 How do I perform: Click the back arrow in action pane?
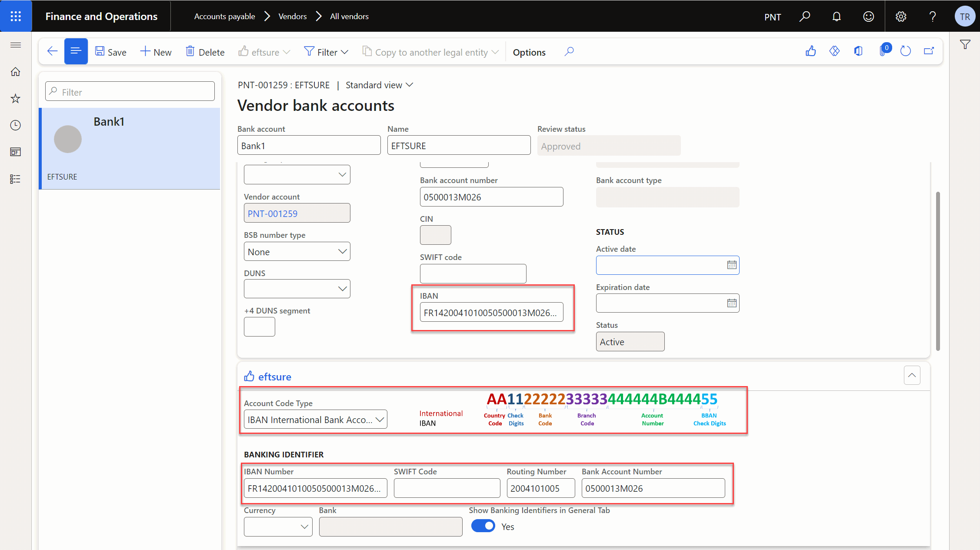tap(52, 51)
